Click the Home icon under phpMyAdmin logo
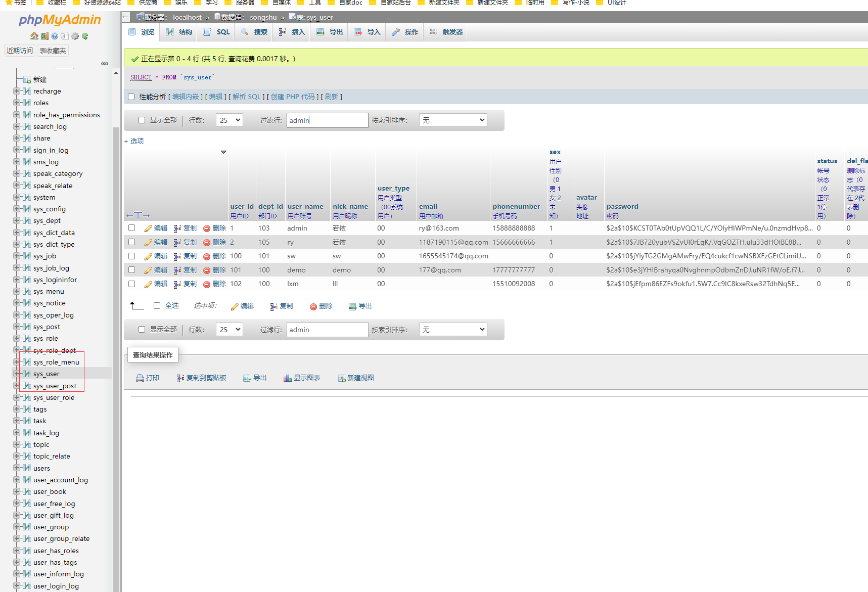 click(x=34, y=36)
